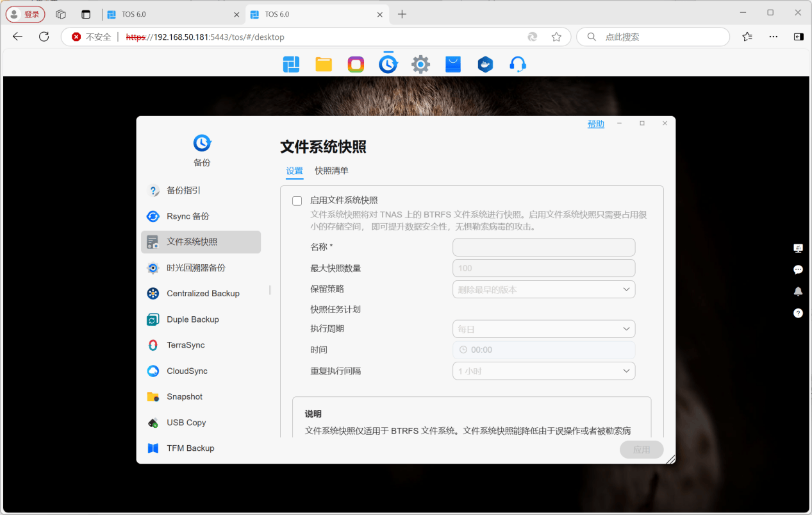Click the 帮助 link
This screenshot has height=515, width=812.
click(x=595, y=124)
